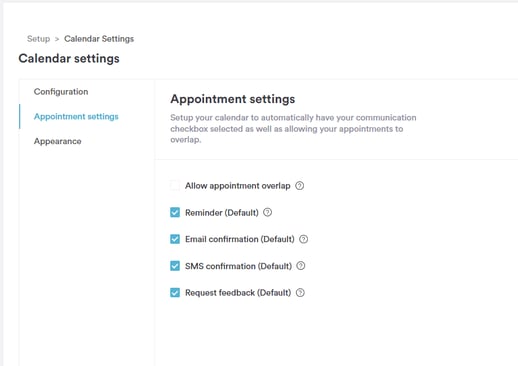The image size is (518, 366).
Task: Uncheck the Reminder (Default) checkbox
Action: click(x=175, y=212)
